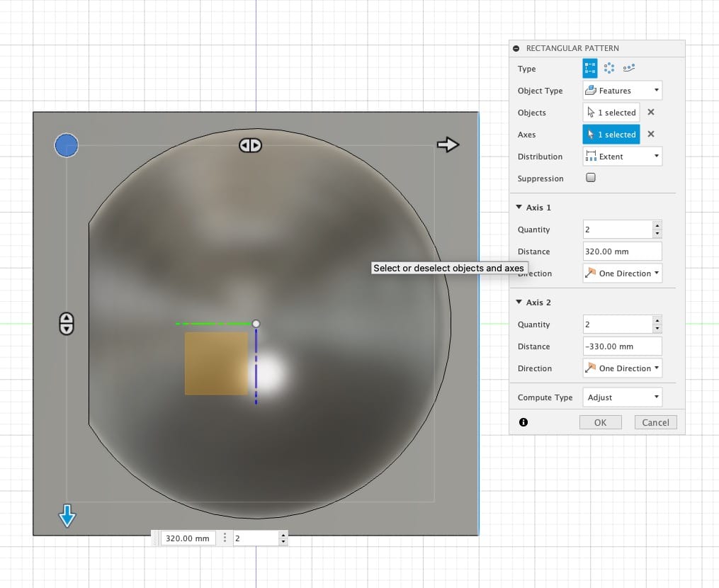The width and height of the screenshot is (719, 588).
Task: Click the orange square selected feature
Action: (216, 363)
